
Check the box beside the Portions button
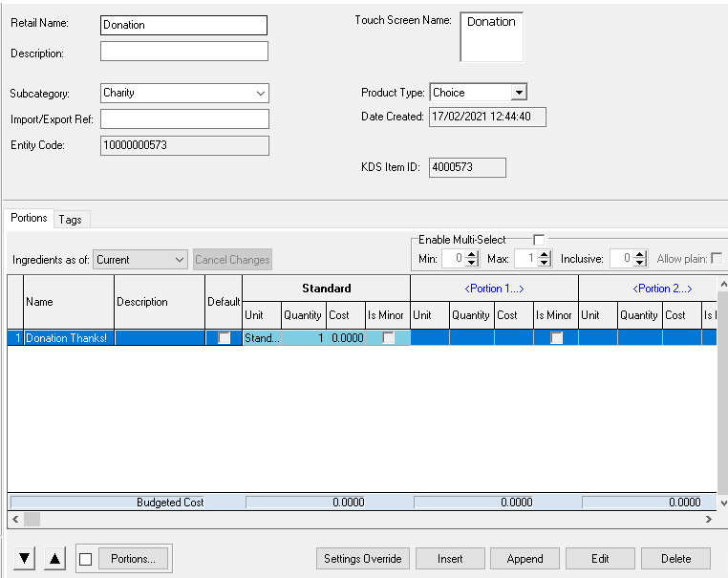point(86,559)
